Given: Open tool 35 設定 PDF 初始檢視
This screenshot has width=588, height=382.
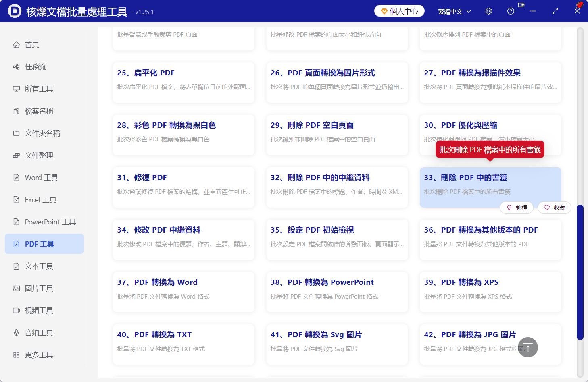Looking at the screenshot, I should (337, 240).
